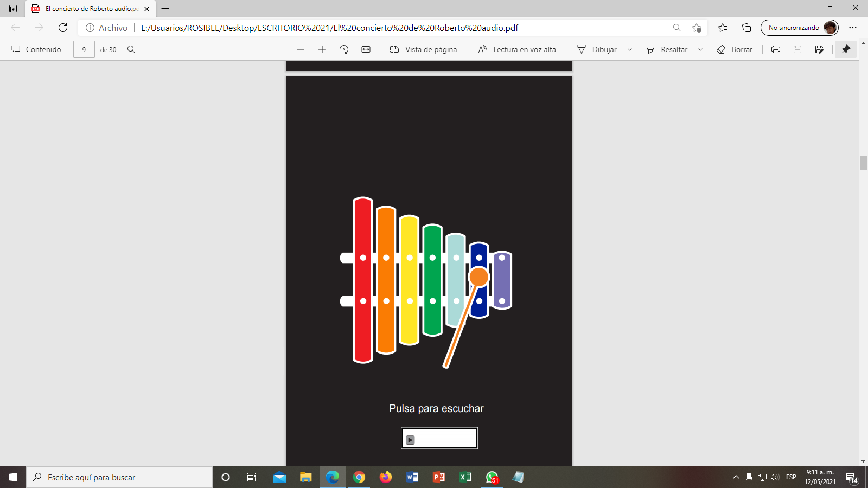Open the Windows Start menu
Image resolution: width=868 pixels, height=488 pixels.
click(13, 477)
